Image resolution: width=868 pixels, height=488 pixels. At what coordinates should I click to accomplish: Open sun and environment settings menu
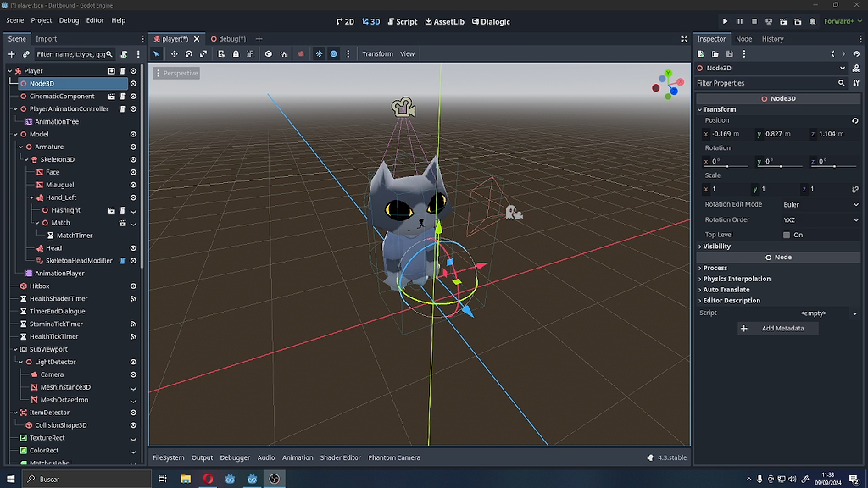point(348,53)
